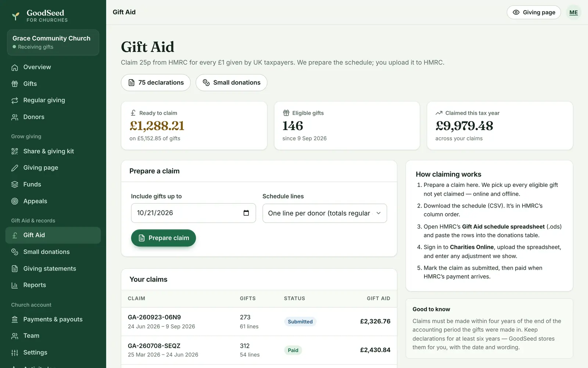The image size is (588, 368).
Task: Click the STATUS column header
Action: point(294,298)
